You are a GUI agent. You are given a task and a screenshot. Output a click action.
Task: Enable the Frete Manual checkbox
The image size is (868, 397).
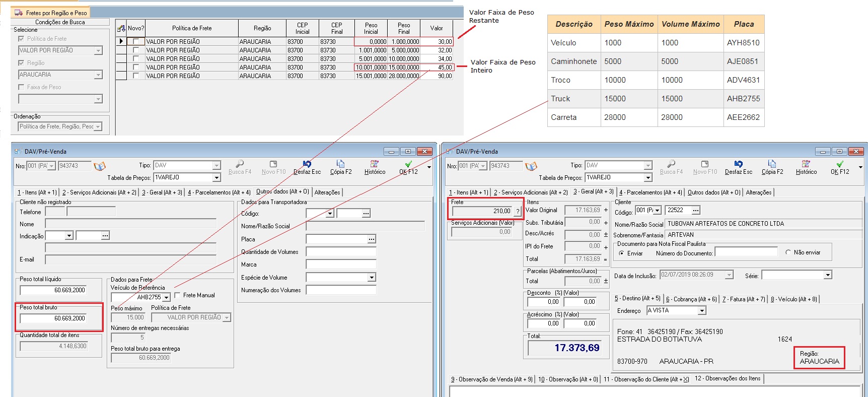[177, 295]
